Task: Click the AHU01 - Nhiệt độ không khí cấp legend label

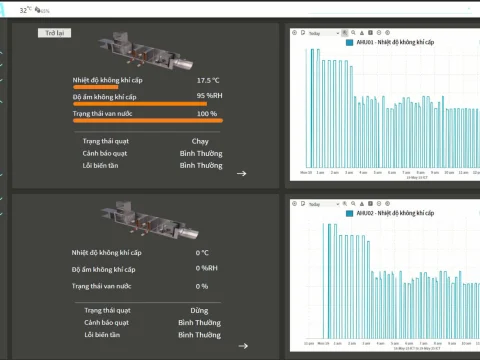Action: click(395, 42)
